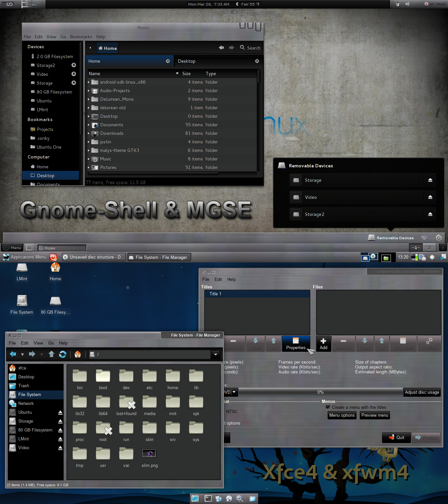Eject Storage2 in the Removable Devices popup
This screenshot has height=504, width=448.
(x=430, y=214)
